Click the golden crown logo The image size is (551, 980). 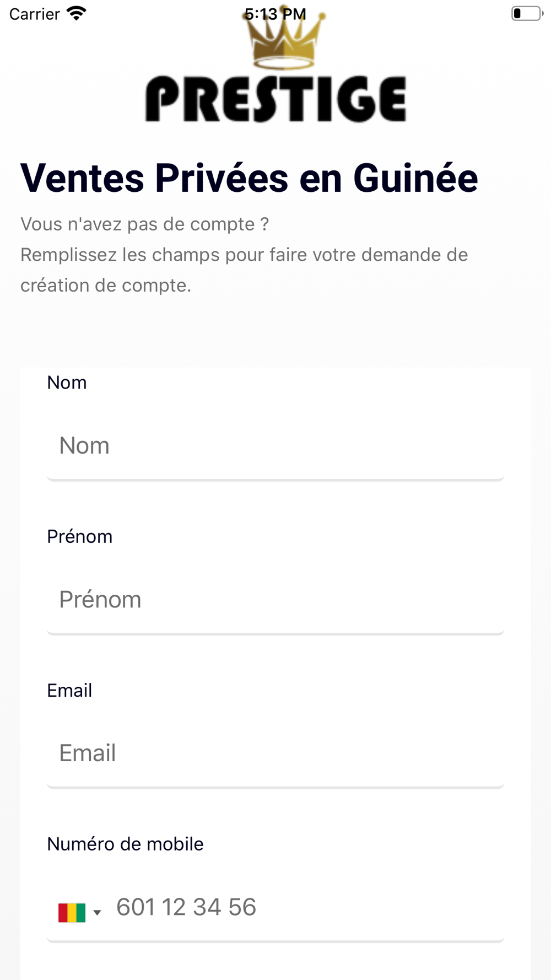click(283, 40)
